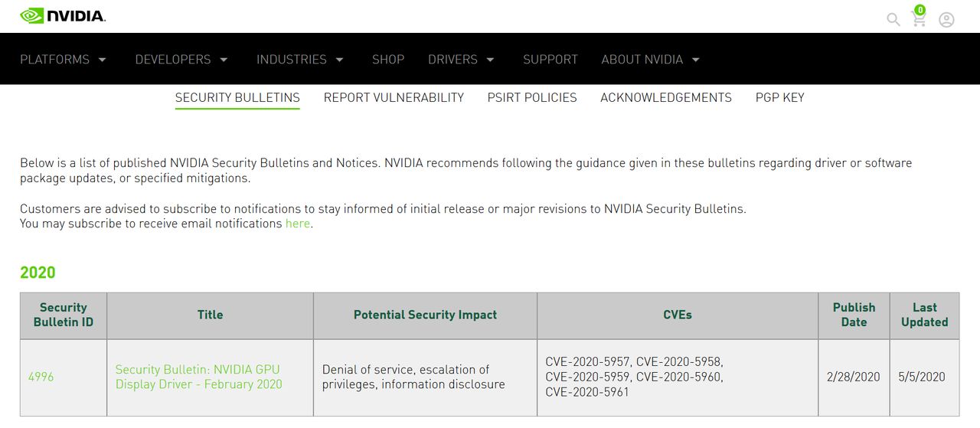Select the Security Bulletins tab
Viewport: 980px width, 428px height.
pyautogui.click(x=237, y=97)
